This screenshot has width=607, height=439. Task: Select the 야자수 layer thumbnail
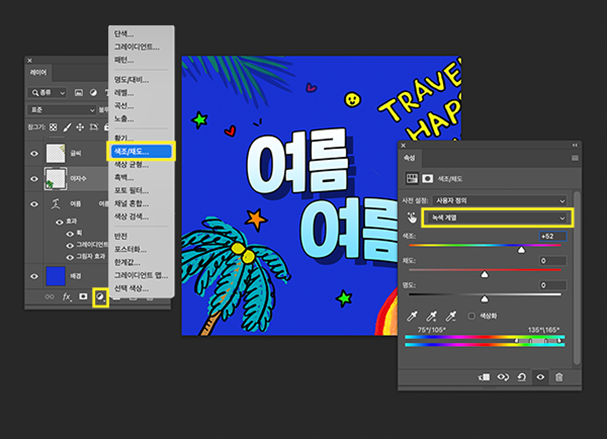point(55,179)
